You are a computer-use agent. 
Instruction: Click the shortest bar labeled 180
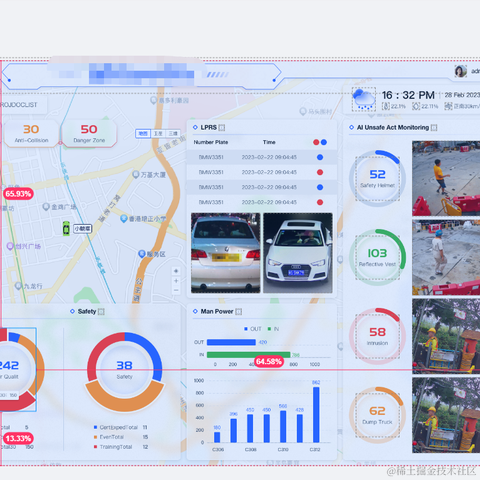[x=217, y=437]
